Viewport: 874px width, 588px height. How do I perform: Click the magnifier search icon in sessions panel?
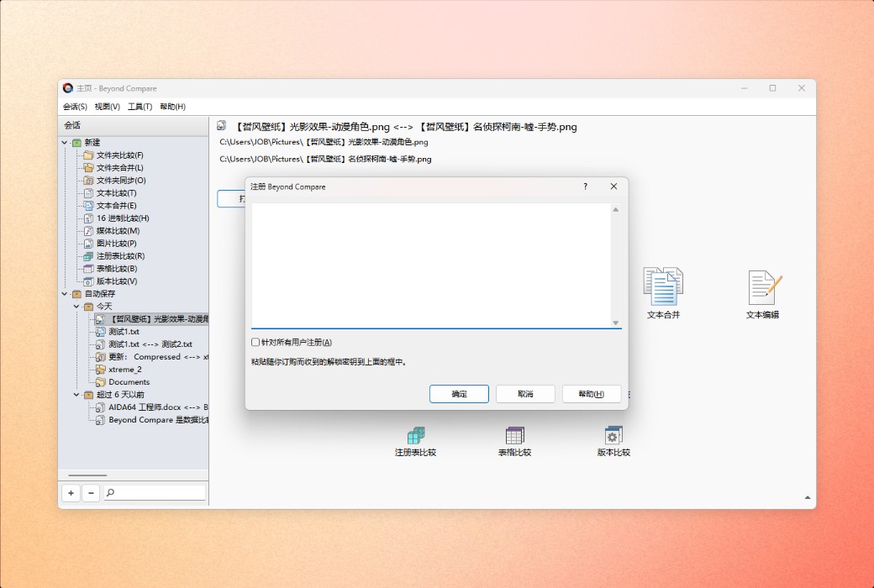(110, 493)
